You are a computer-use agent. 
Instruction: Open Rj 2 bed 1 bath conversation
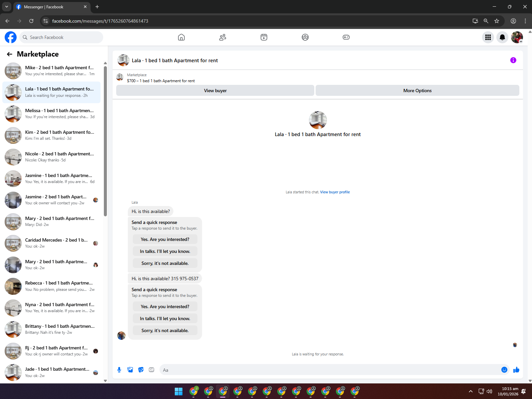(52, 351)
